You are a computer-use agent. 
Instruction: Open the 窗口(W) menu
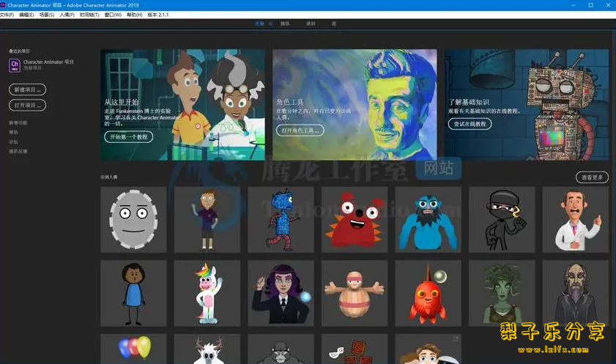113,15
